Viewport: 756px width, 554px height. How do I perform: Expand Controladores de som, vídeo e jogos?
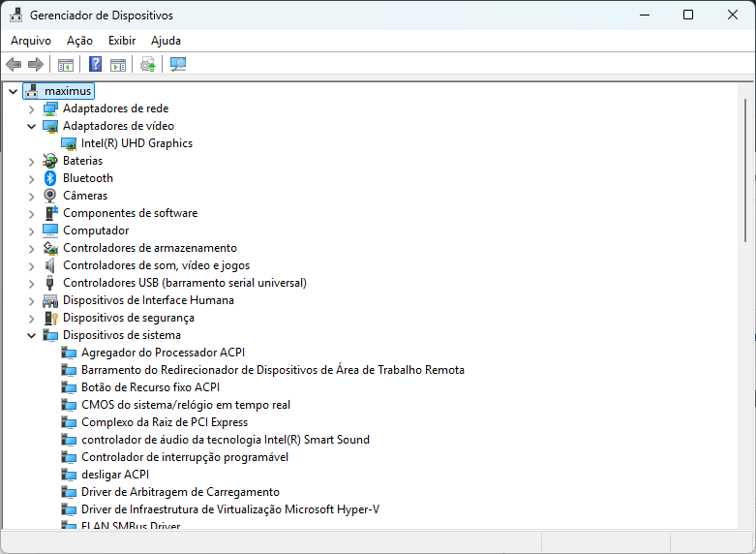click(31, 265)
